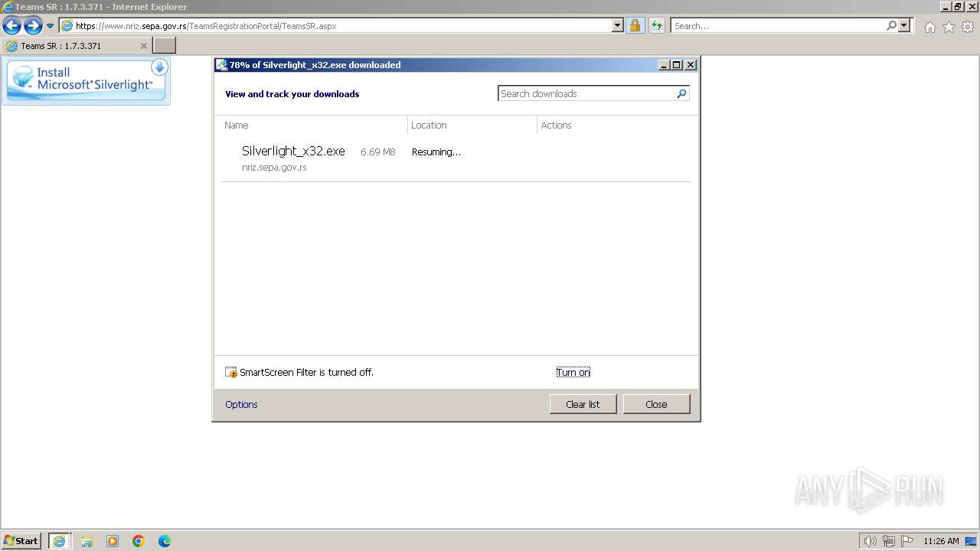Click the 11:26 AM taskbar clock

point(941,541)
